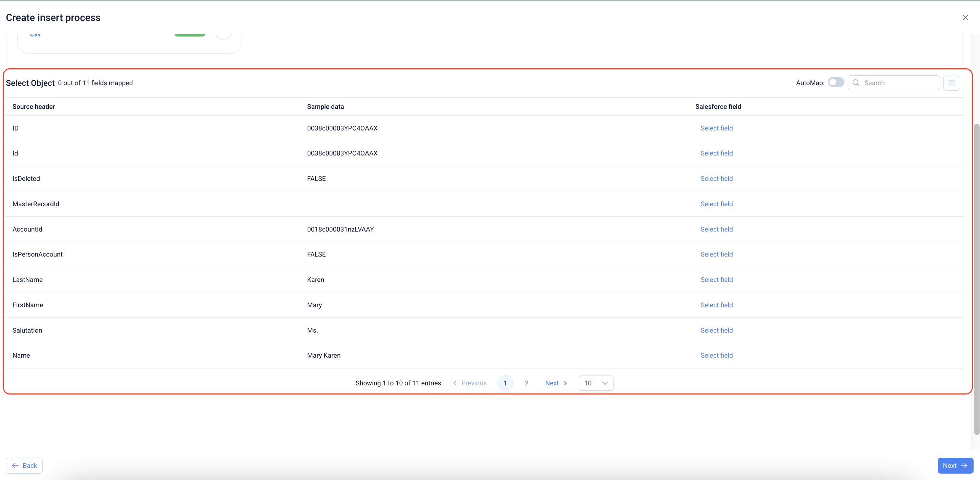Image resolution: width=980 pixels, height=480 pixels.
Task: Click the search magnifier icon
Action: [855, 83]
